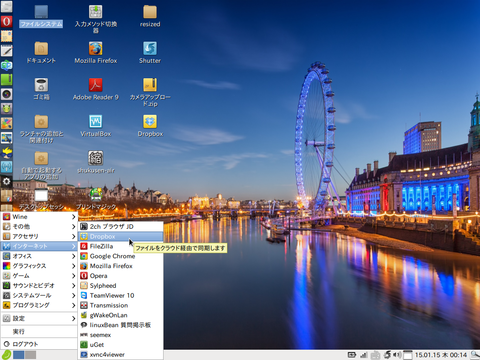Switch to the first blue workspace

(19, 355)
